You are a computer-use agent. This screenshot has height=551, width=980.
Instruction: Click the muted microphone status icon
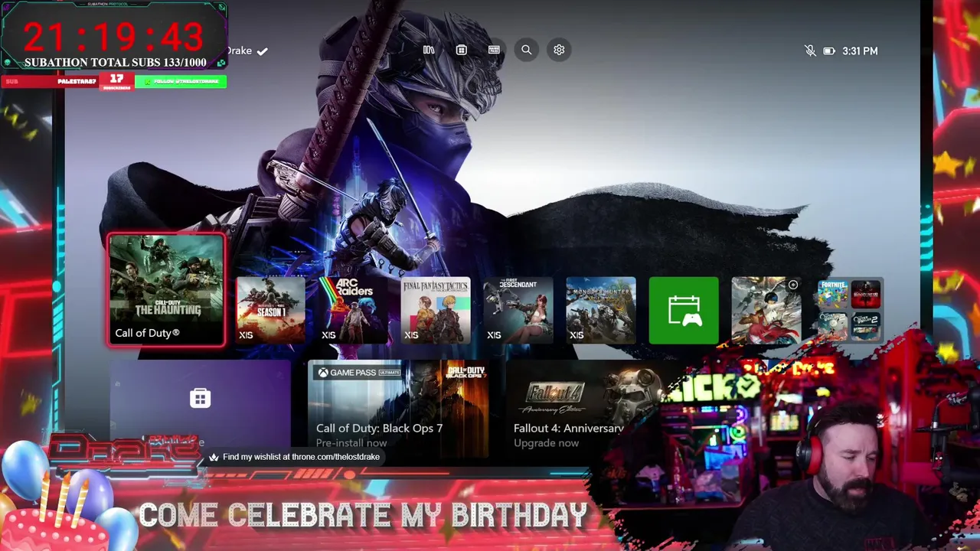tap(810, 51)
